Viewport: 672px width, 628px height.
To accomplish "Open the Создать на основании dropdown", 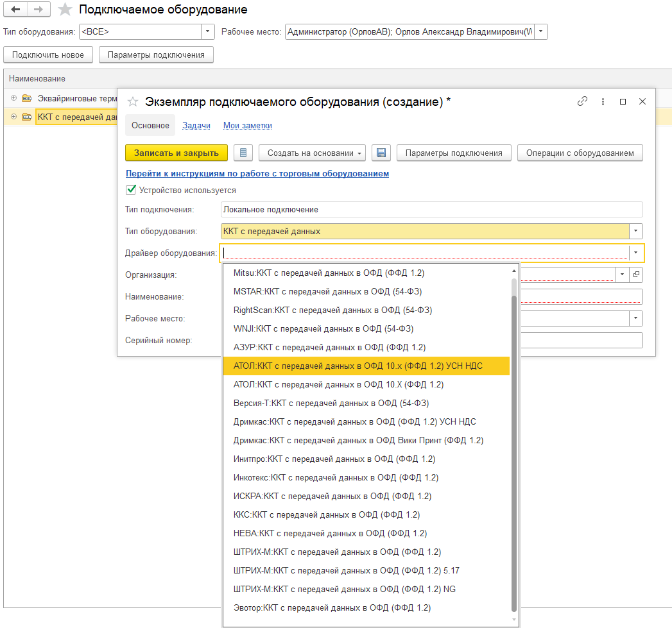I will 312,153.
